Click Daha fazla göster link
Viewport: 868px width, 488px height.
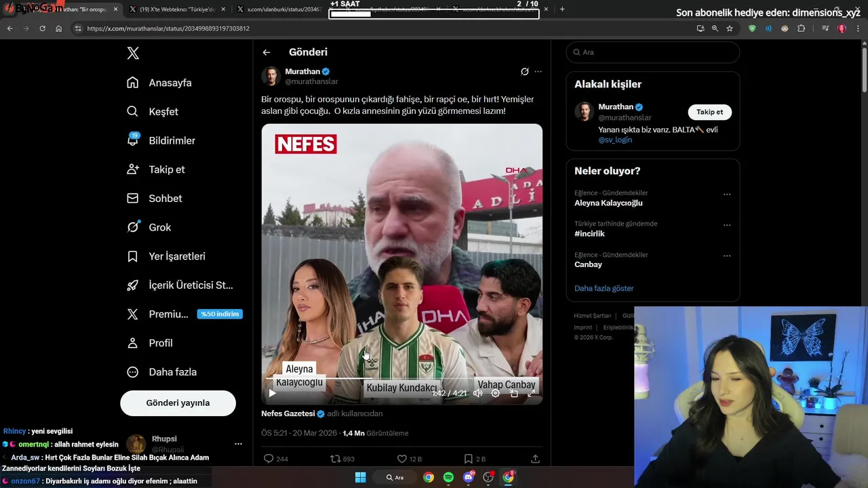coord(604,288)
